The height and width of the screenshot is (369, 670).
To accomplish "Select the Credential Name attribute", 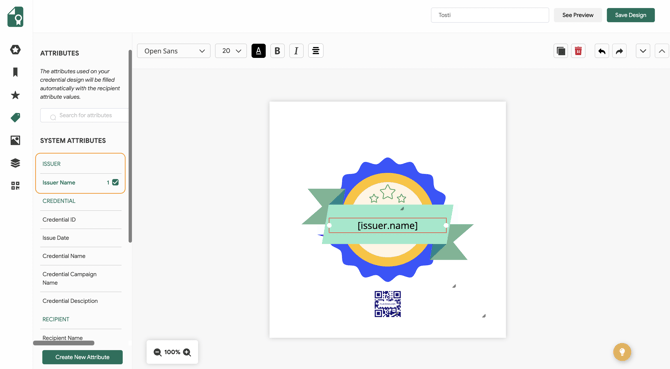I will tap(64, 256).
